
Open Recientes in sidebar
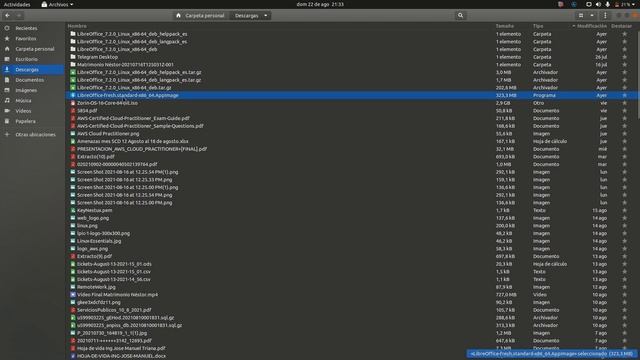(26, 28)
